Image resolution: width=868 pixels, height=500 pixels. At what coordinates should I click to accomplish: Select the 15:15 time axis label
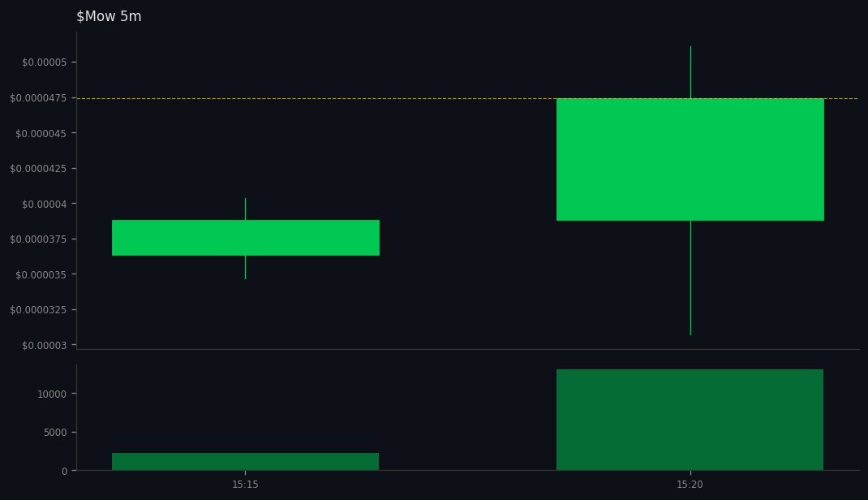point(245,484)
